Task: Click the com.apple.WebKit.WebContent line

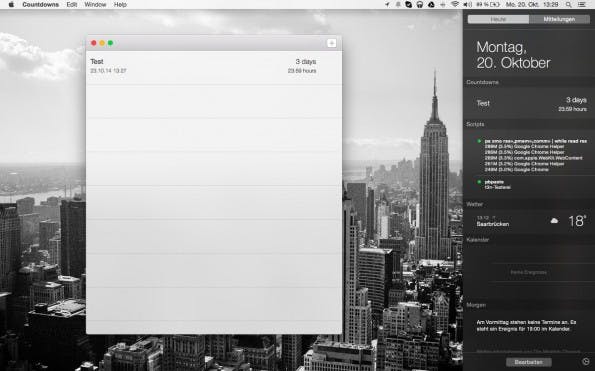Action: point(534,158)
